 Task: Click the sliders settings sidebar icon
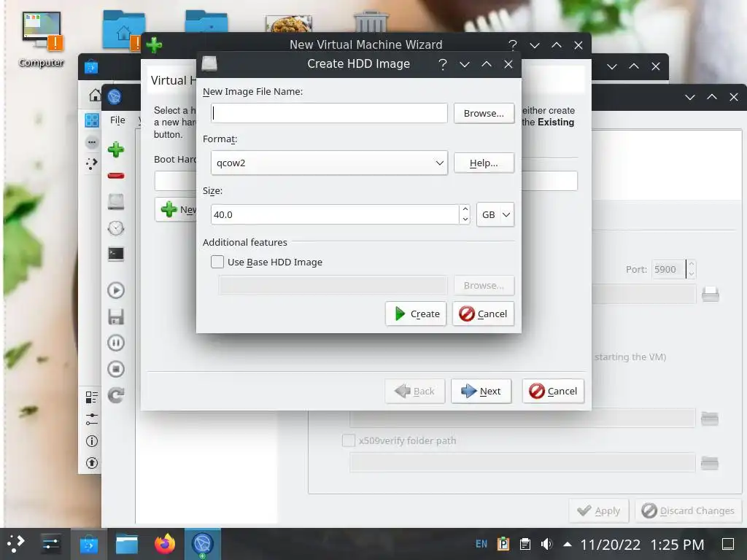[91, 419]
